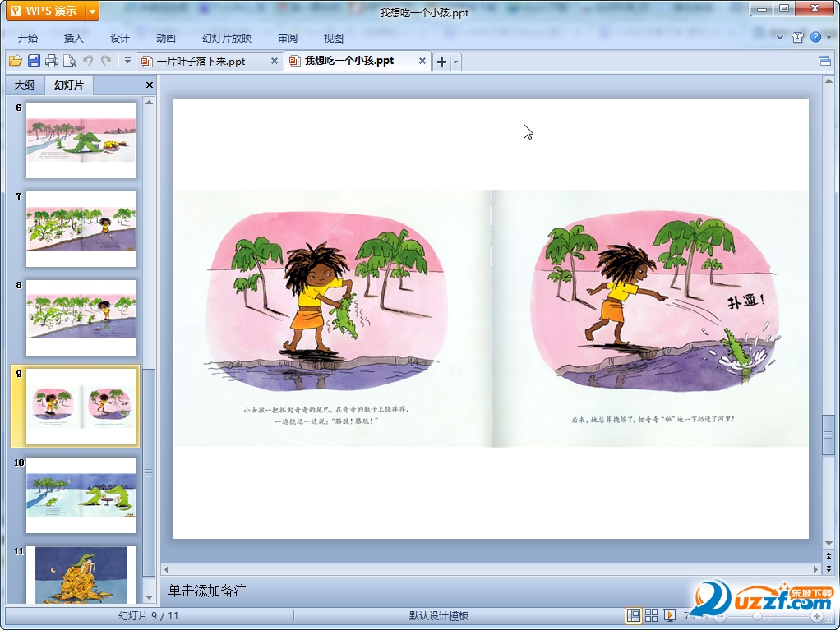Screen dimensions: 840x630
Task: Expand the arrow next to help icon
Action: 828,38
